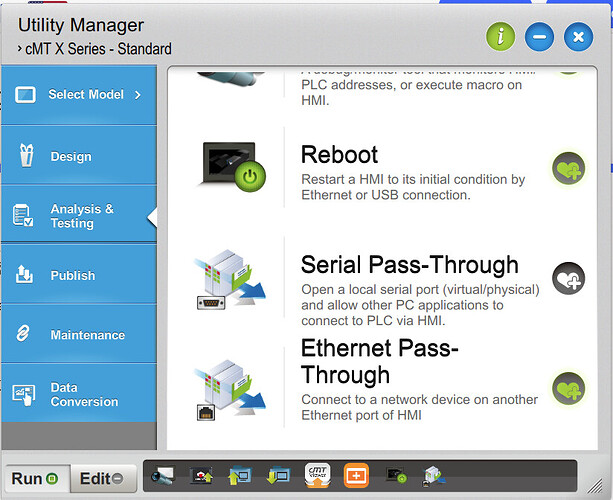Viewport: 613px width, 500px height.
Task: Click the orange plus shortcut in bottom bar
Action: click(357, 476)
